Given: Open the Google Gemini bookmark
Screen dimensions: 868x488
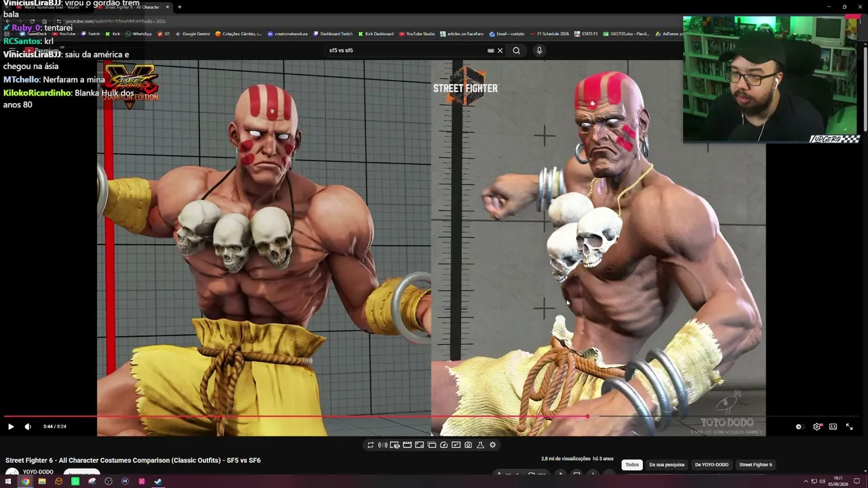Looking at the screenshot, I should click(x=193, y=34).
